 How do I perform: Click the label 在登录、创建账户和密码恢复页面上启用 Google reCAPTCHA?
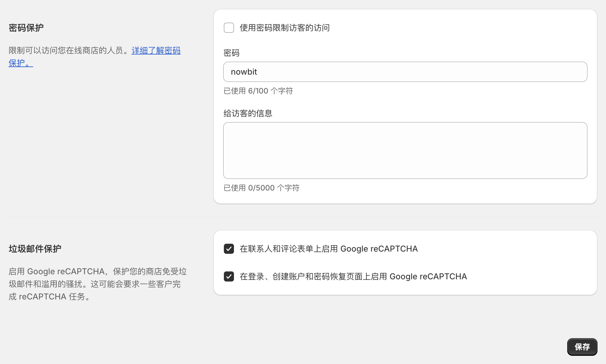(x=353, y=276)
